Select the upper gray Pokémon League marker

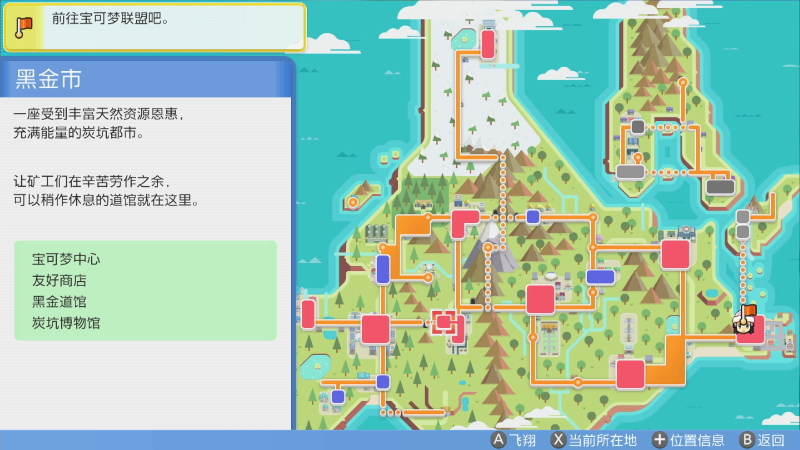tap(743, 217)
